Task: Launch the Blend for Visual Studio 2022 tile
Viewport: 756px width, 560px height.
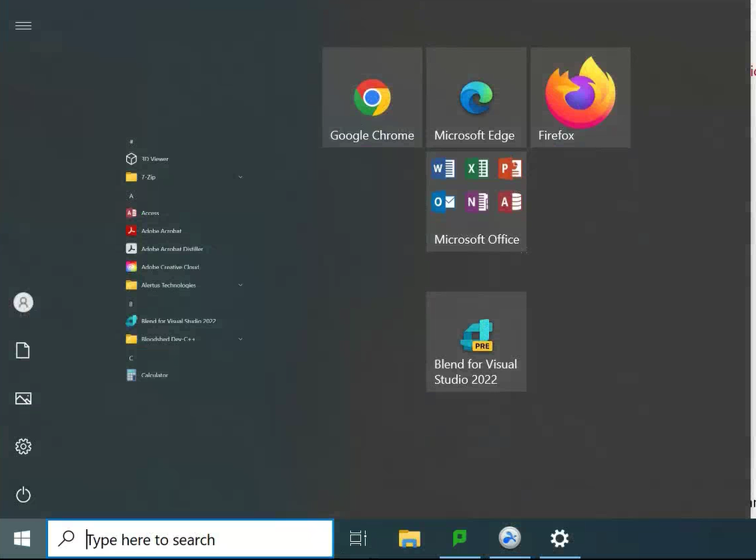Action: pyautogui.click(x=475, y=342)
